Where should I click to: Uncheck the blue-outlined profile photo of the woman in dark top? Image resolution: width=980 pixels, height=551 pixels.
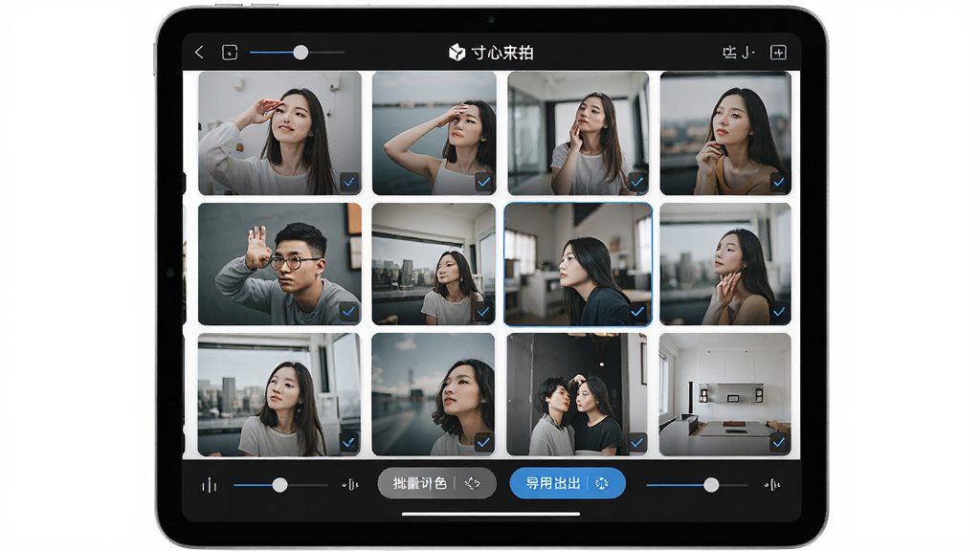[637, 311]
